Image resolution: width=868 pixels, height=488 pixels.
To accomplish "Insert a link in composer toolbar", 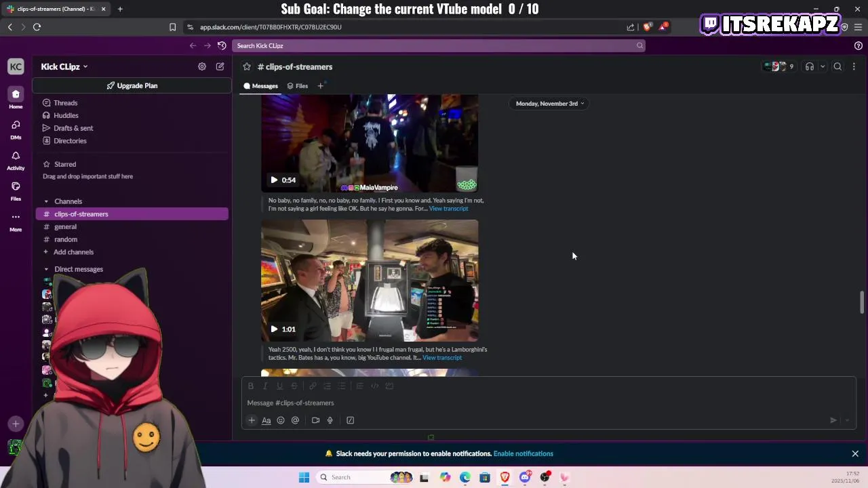I will point(313,386).
